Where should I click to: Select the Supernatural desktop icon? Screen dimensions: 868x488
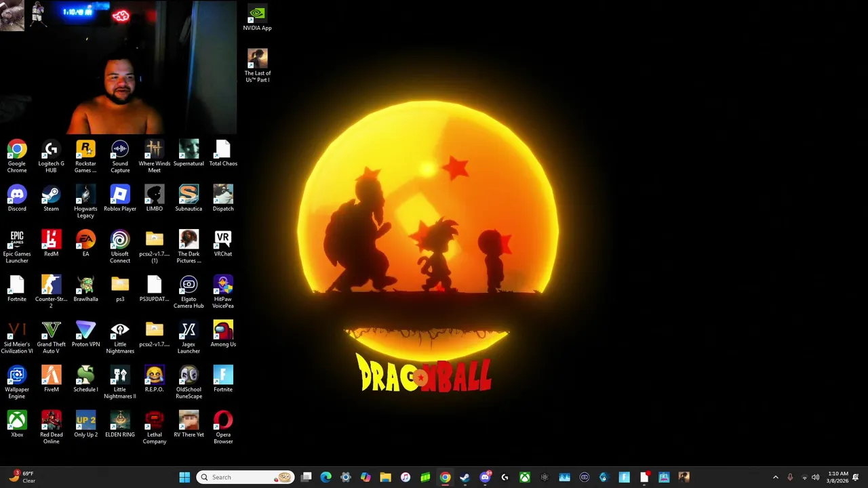[x=189, y=153]
